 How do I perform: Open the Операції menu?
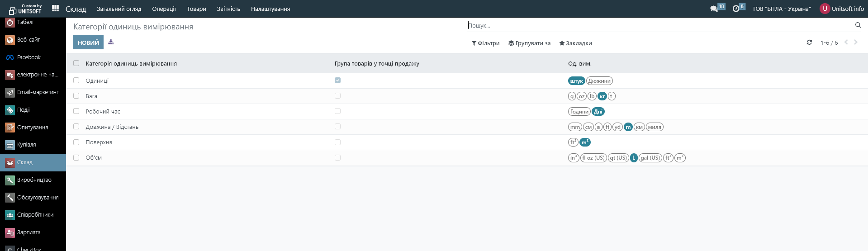click(x=164, y=9)
